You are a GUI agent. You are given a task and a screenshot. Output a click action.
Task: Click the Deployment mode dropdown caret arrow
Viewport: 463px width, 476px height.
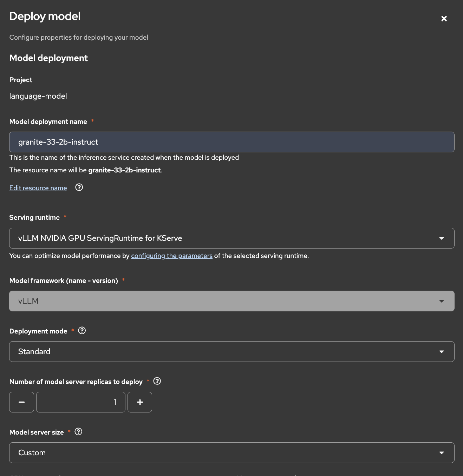(442, 352)
